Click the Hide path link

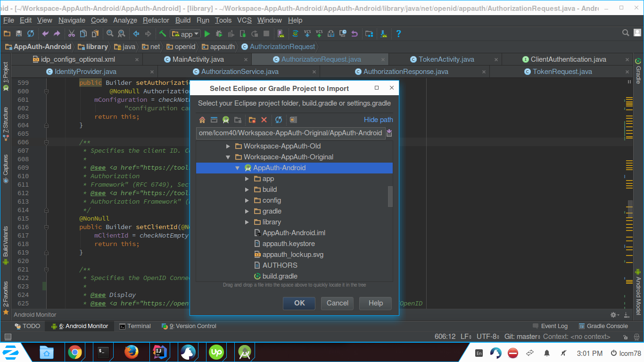click(378, 120)
